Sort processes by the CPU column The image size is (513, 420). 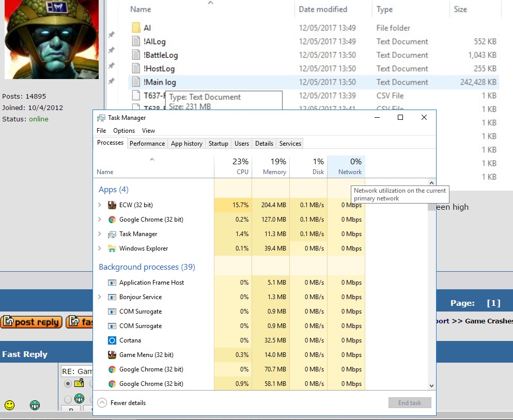pyautogui.click(x=233, y=166)
